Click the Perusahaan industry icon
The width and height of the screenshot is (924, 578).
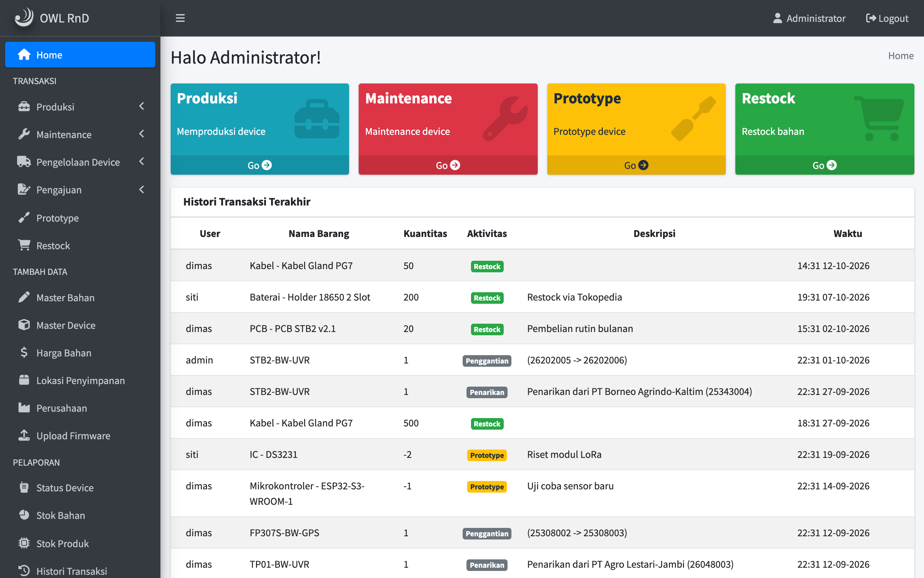(24, 407)
